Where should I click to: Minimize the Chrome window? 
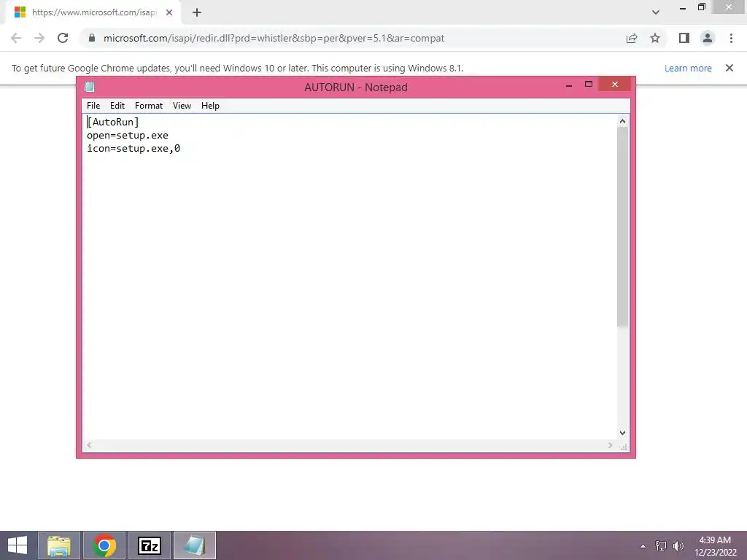683,7
